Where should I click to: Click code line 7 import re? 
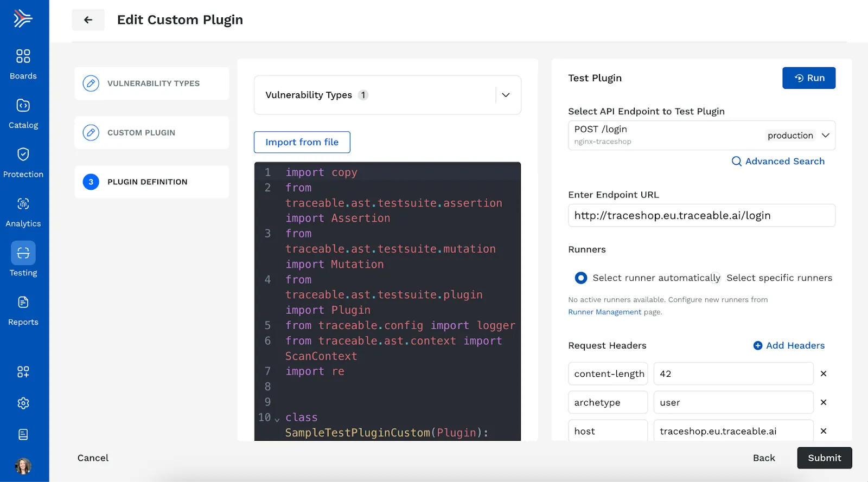(x=315, y=371)
